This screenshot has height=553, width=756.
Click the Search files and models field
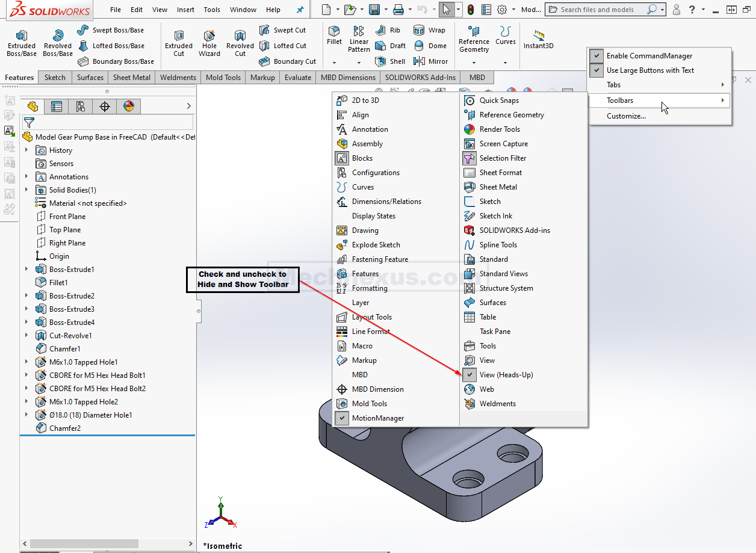[x=602, y=10]
